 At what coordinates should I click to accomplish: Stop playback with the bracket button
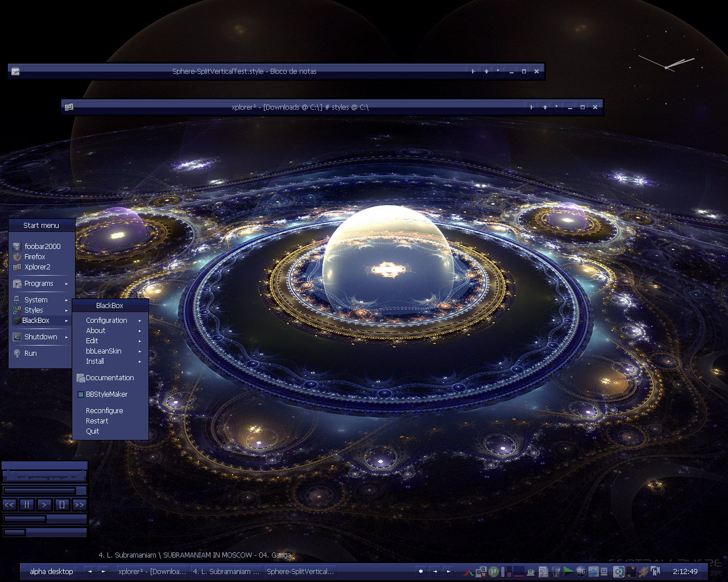(62, 504)
